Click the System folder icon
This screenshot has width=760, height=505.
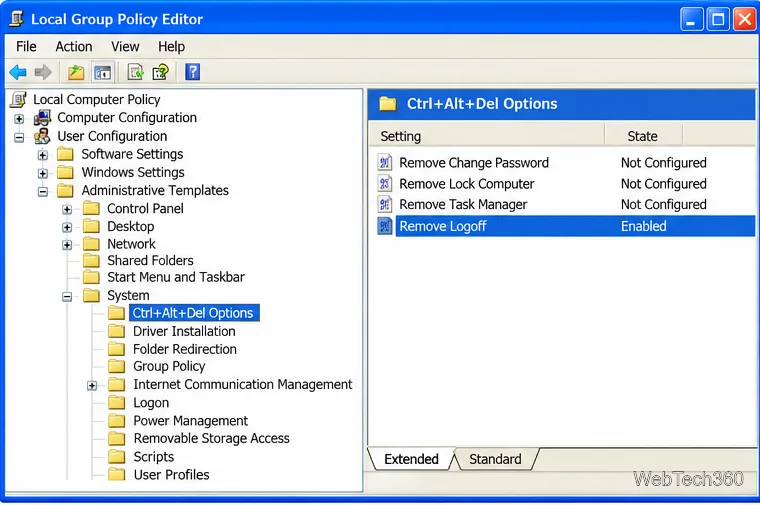click(91, 295)
